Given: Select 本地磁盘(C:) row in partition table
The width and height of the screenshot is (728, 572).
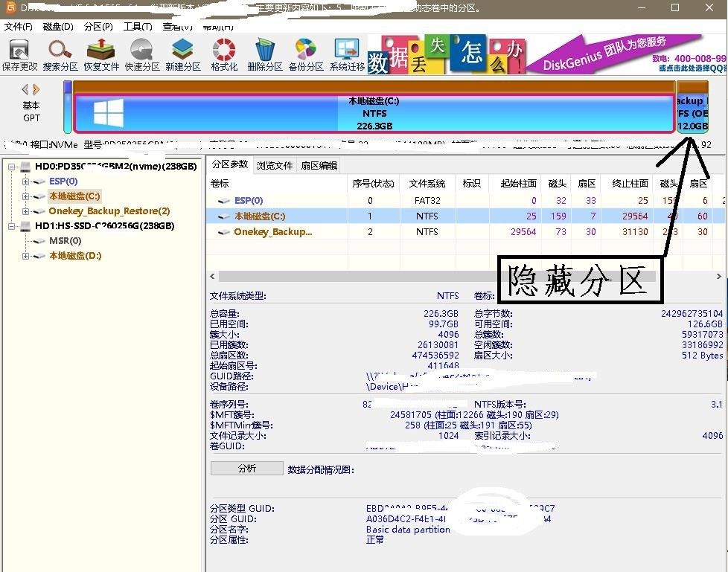Looking at the screenshot, I should 466,216.
